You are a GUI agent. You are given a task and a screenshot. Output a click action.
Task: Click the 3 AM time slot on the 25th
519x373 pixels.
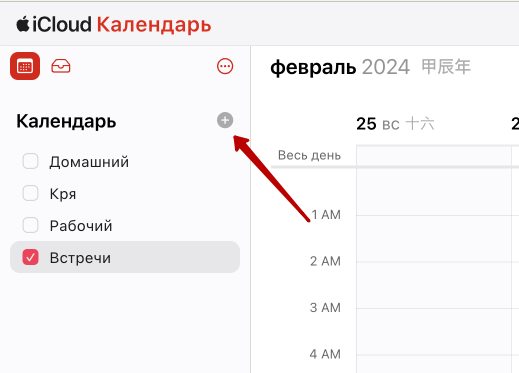tap(434, 331)
